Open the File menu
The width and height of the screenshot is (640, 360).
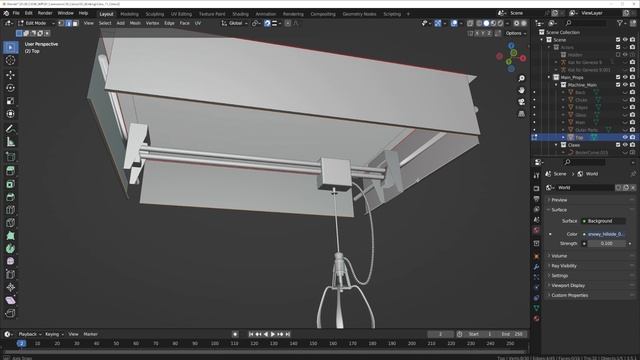16,13
